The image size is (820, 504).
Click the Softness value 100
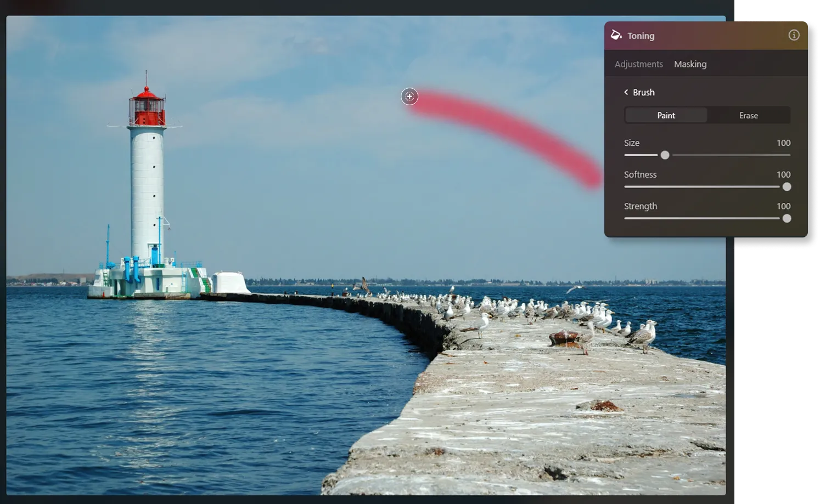click(x=783, y=174)
